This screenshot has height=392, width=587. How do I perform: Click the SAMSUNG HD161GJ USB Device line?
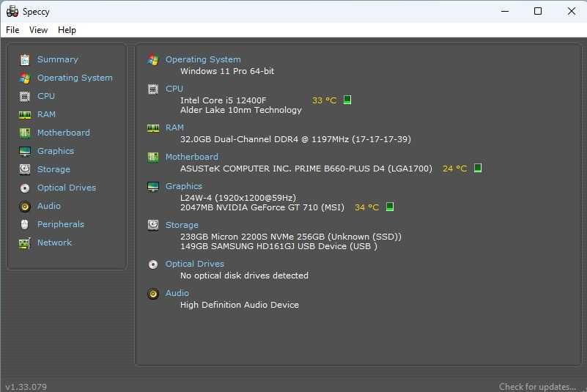[279, 246]
